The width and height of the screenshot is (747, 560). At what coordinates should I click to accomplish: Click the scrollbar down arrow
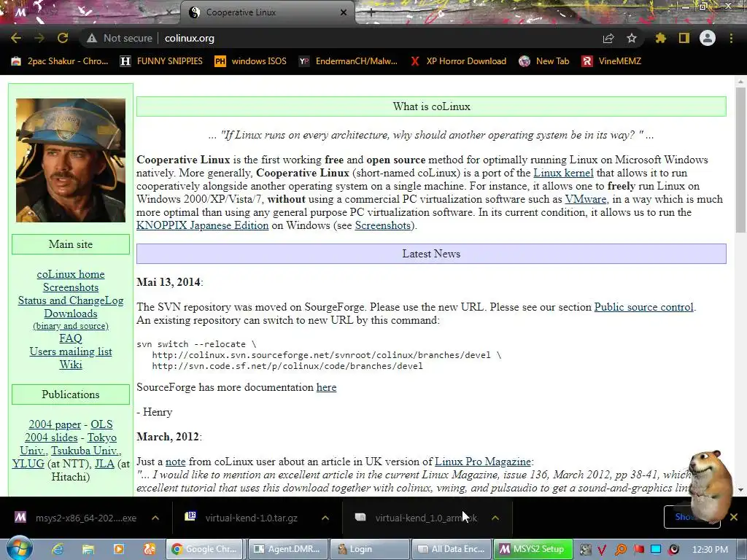coord(740,489)
